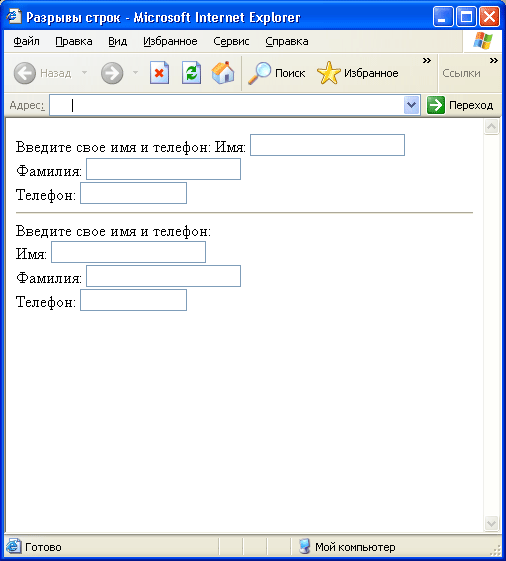Click the Back (Назад) arrow icon
Image resolution: width=506 pixels, height=561 pixels.
(x=25, y=73)
